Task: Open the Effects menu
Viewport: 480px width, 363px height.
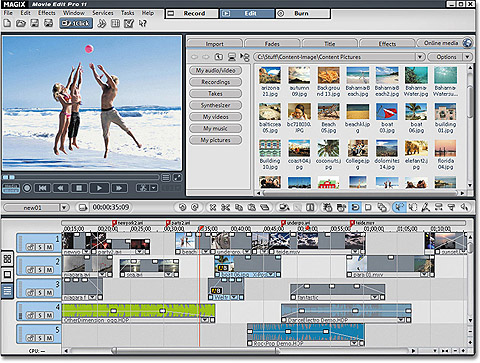Action: [46, 13]
